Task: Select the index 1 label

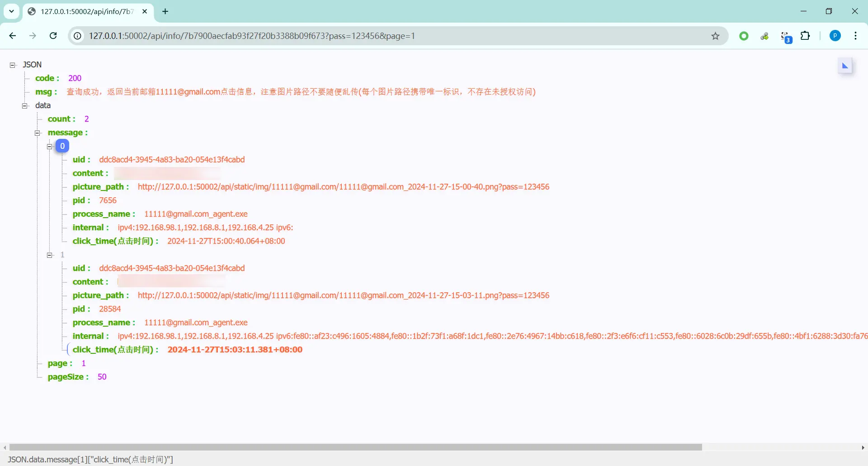Action: pyautogui.click(x=62, y=255)
